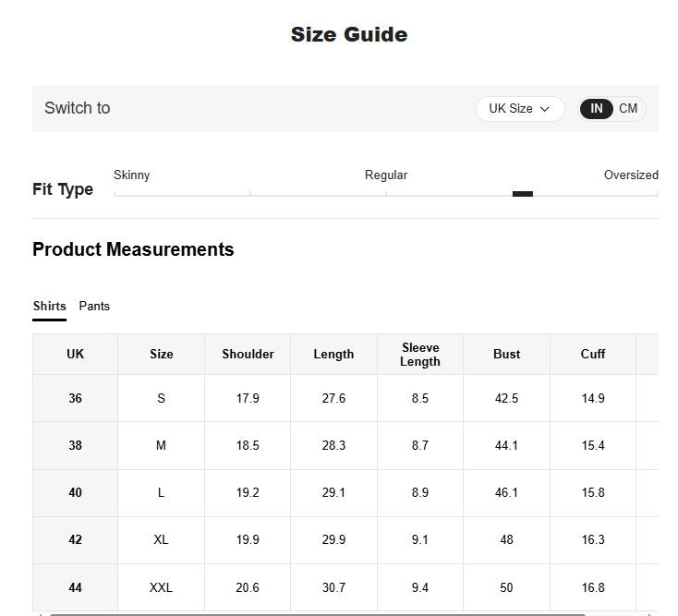Click sleeve length value 9.4
Image resolution: width=678 pixels, height=616 pixels.
(420, 587)
